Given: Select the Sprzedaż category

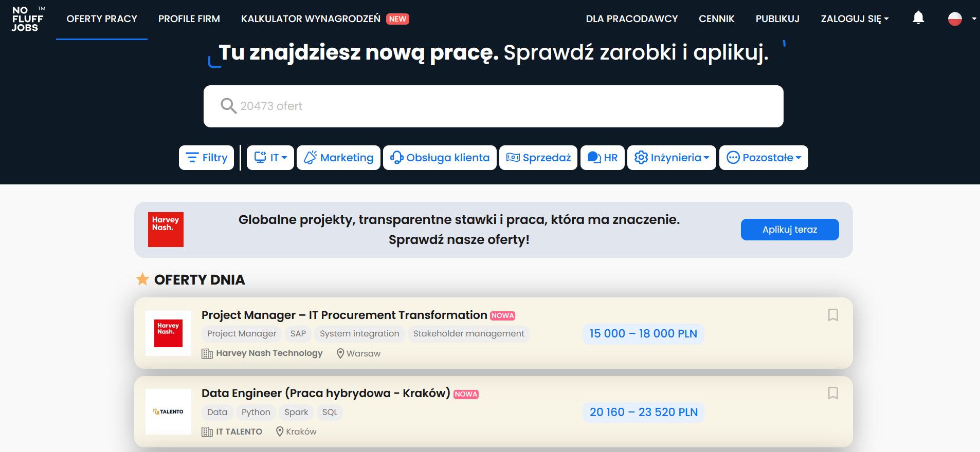Looking at the screenshot, I should click(538, 158).
